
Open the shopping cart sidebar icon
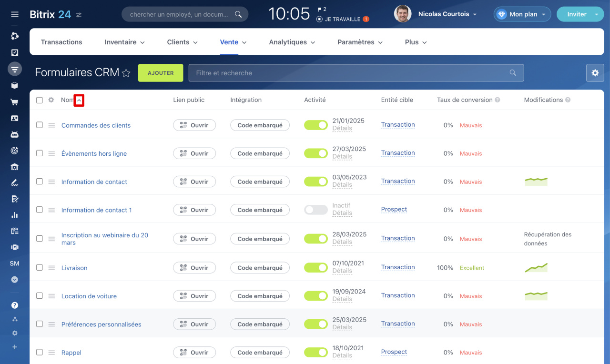[x=15, y=102]
